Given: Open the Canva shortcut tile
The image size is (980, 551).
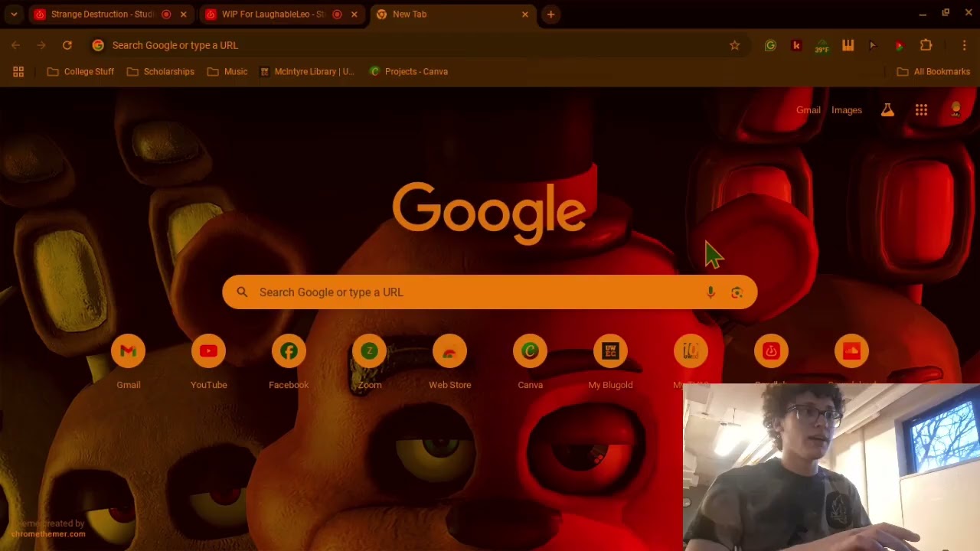Looking at the screenshot, I should click(530, 363).
